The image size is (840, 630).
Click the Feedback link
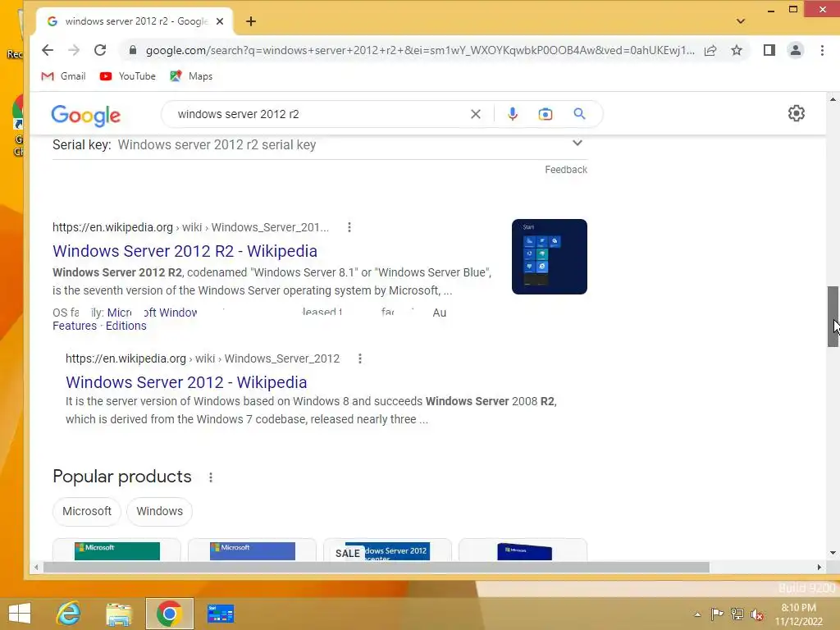tap(566, 169)
